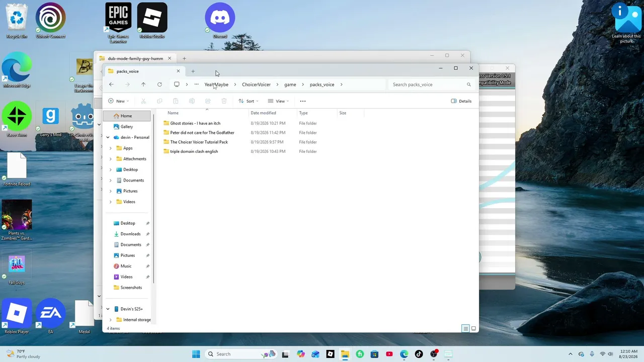Click chevron after packs_voice in address bar
Screen dimensions: 644x362
342,84
